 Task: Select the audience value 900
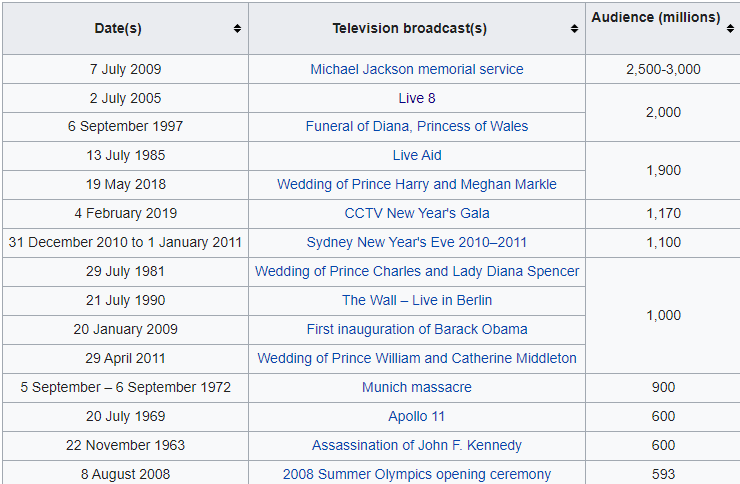[663, 387]
